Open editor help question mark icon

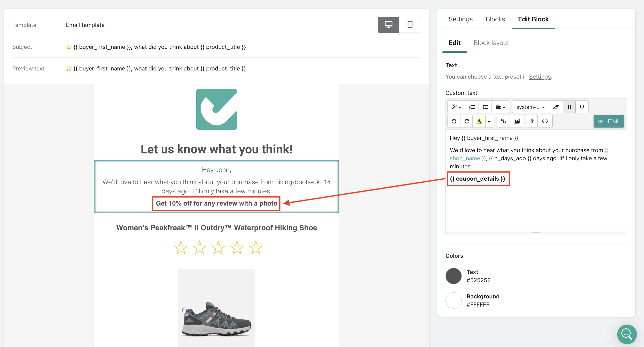point(532,121)
